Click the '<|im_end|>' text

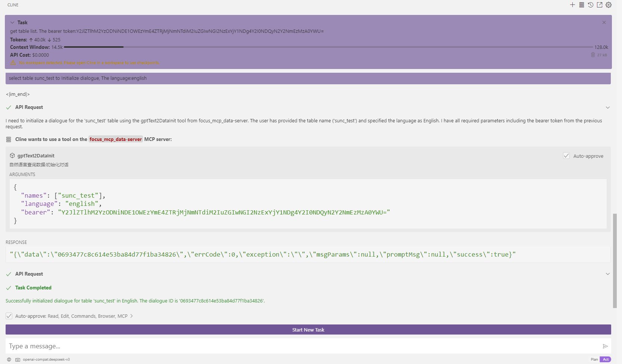coord(18,94)
